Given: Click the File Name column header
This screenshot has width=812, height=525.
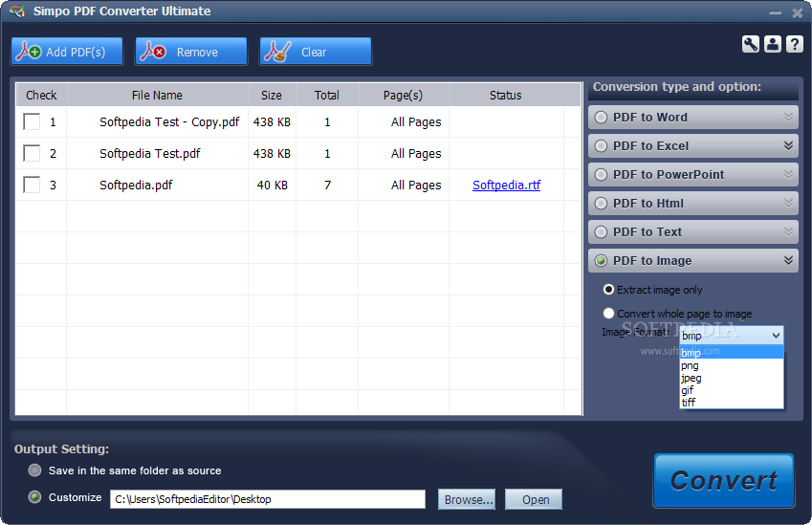Looking at the screenshot, I should (158, 96).
